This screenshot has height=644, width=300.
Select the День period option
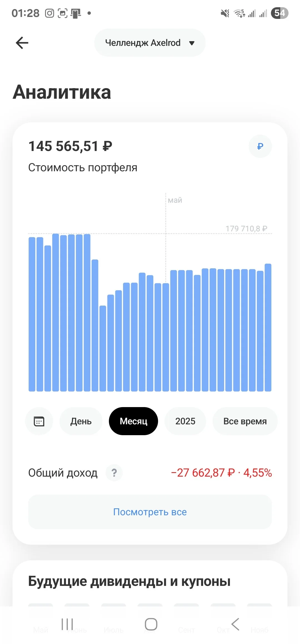81,421
